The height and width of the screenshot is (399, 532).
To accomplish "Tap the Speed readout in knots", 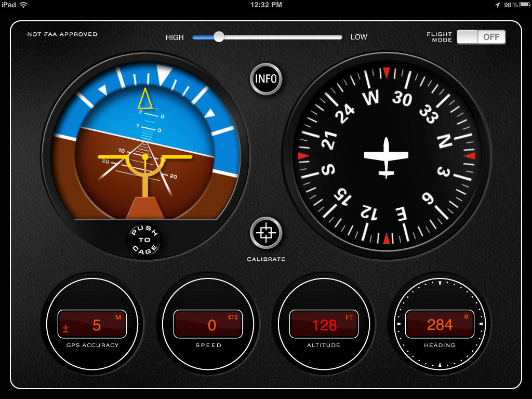I will (x=208, y=325).
